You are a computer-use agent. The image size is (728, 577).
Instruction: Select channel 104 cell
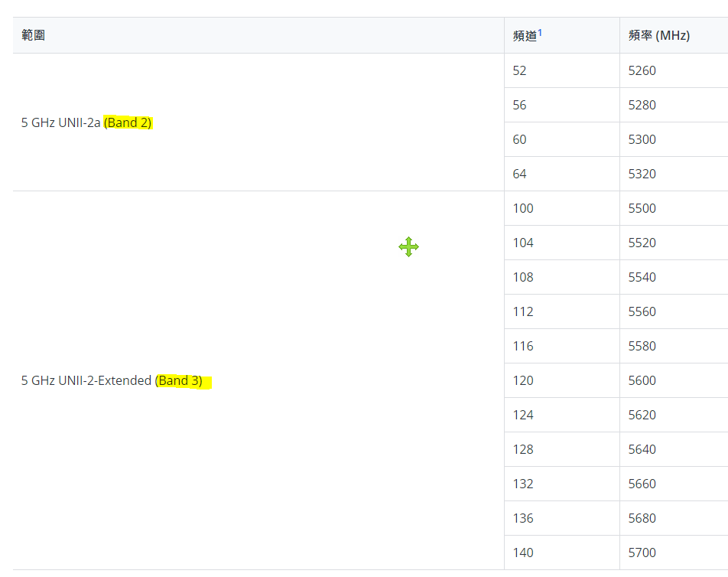click(x=562, y=243)
